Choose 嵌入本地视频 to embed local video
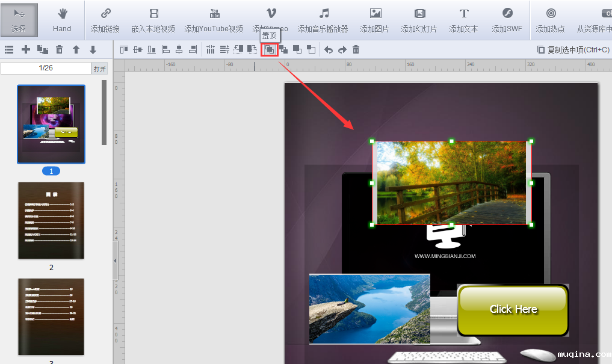This screenshot has width=612, height=364. [153, 20]
